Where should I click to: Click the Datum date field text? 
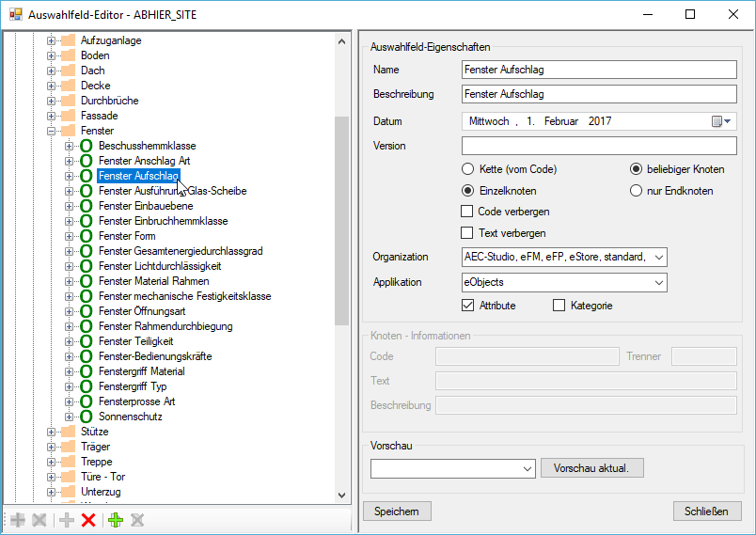pyautogui.click(x=540, y=121)
